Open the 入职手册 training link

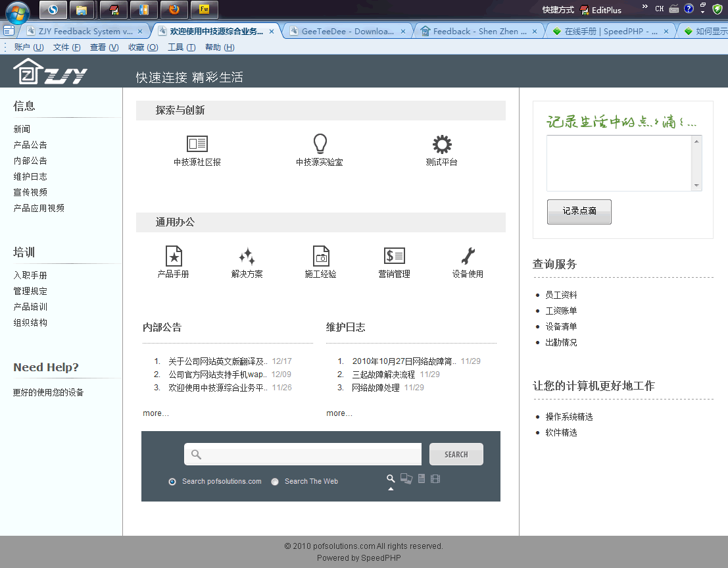[x=30, y=275]
